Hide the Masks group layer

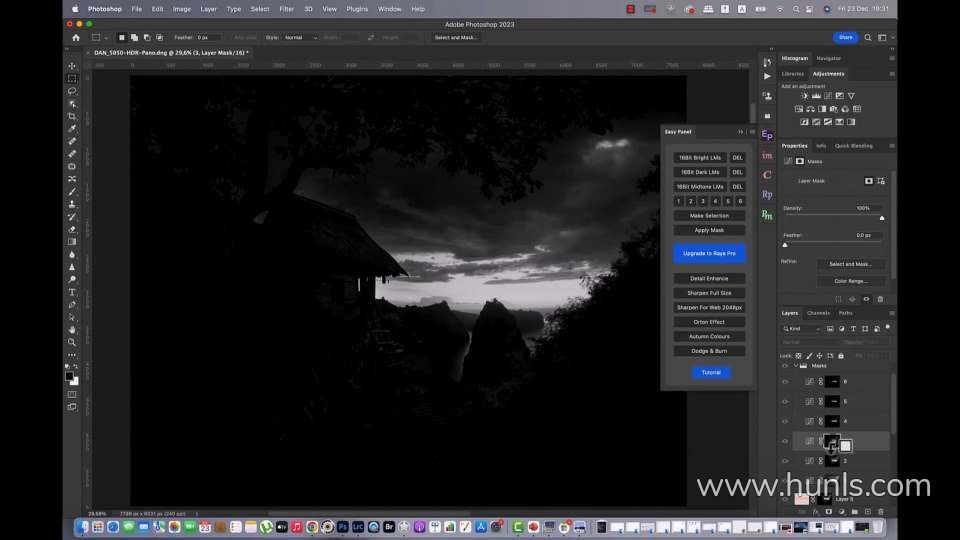click(x=785, y=366)
